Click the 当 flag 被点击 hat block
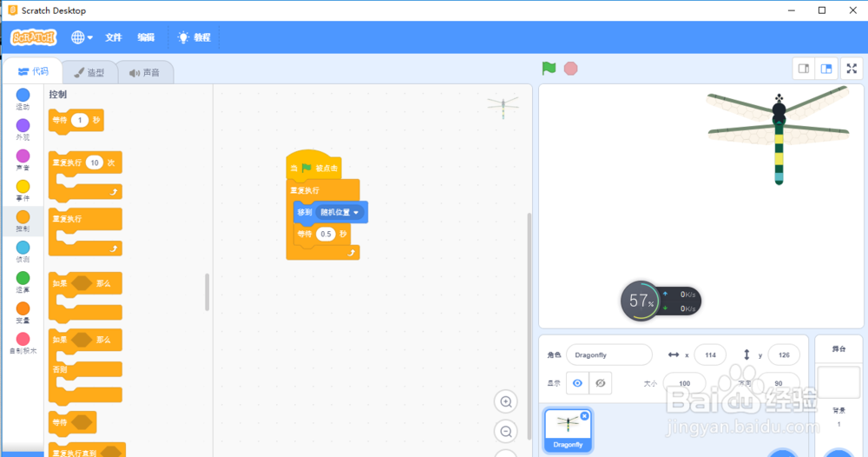 click(x=313, y=166)
